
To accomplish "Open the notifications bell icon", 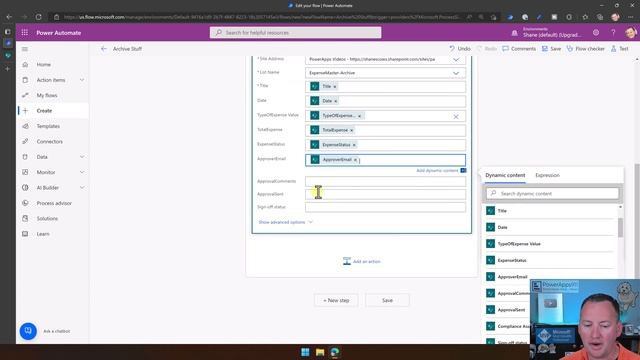I will (x=514, y=33).
